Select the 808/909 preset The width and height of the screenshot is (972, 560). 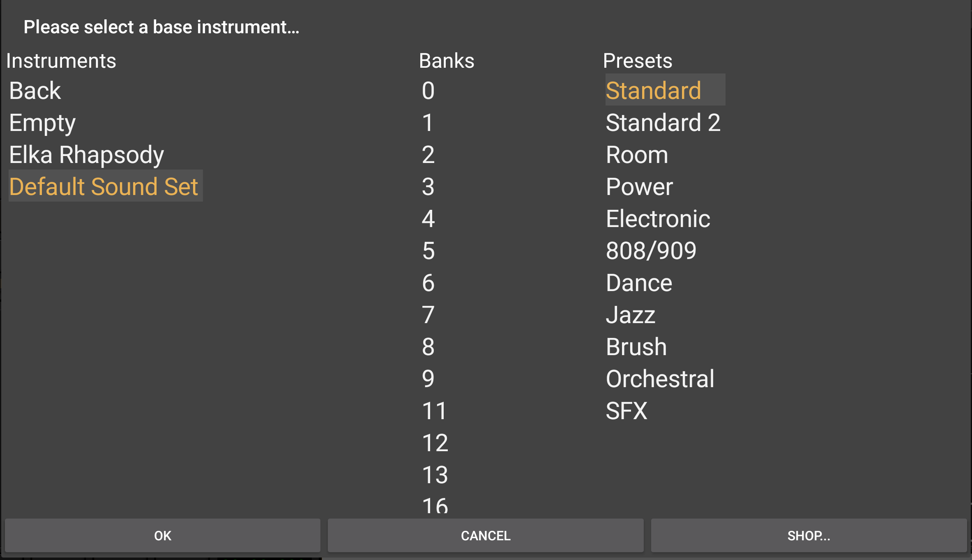651,251
